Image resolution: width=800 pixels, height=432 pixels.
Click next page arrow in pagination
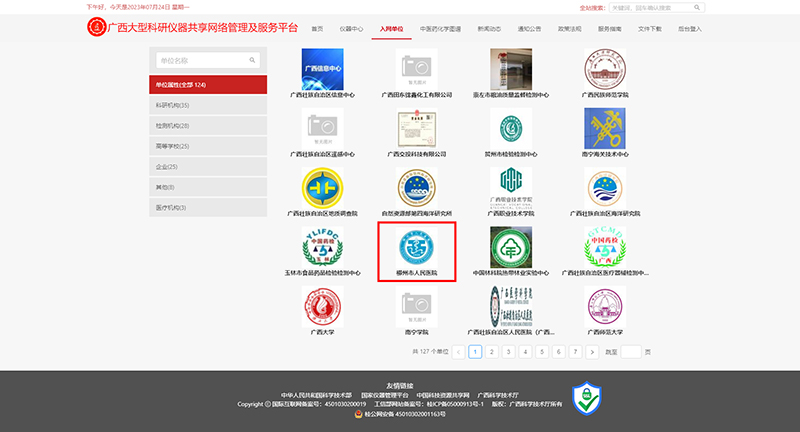(x=593, y=352)
